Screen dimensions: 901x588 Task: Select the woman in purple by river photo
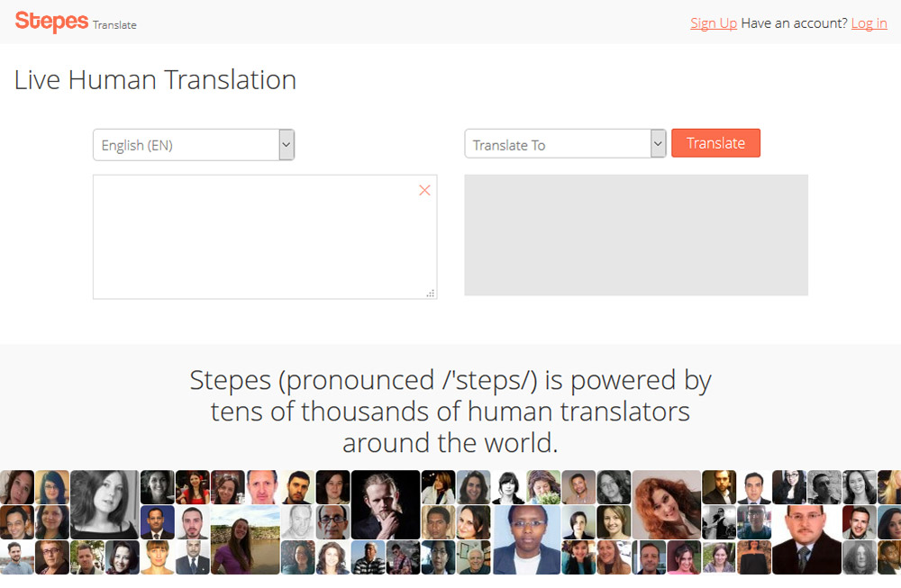[x=245, y=539]
